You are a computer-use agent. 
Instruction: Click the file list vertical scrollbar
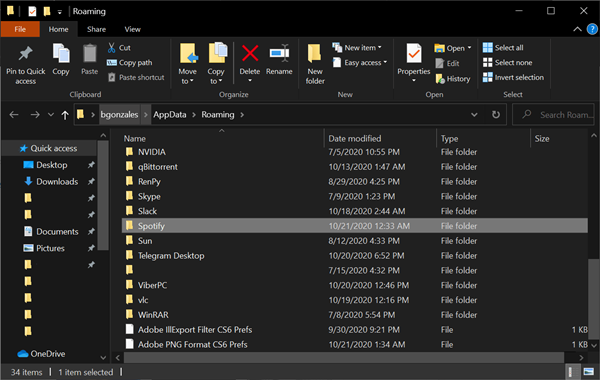593,298
